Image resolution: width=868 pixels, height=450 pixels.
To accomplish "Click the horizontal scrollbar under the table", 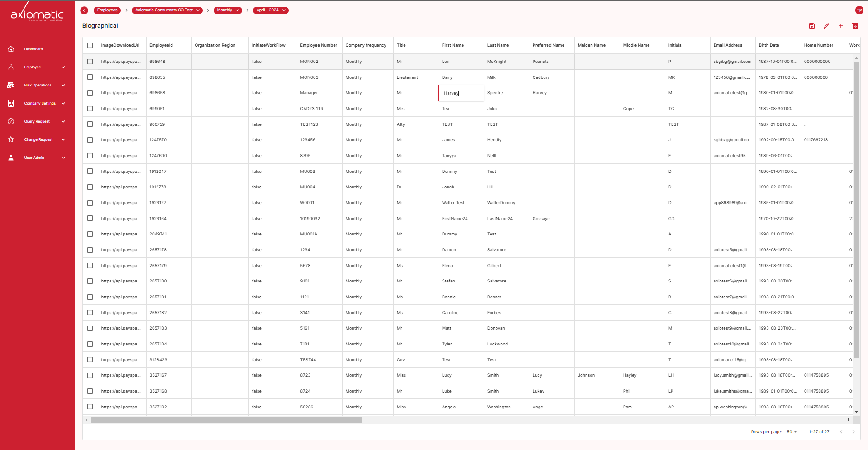I will [x=226, y=420].
